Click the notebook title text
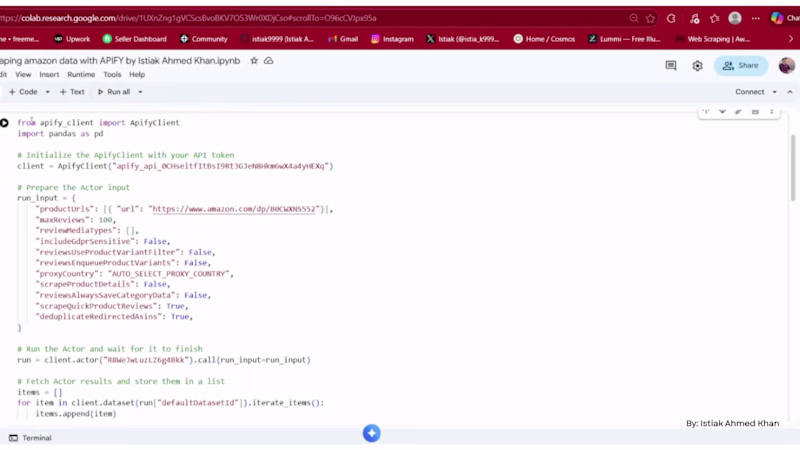This screenshot has width=800, height=450. tap(120, 61)
